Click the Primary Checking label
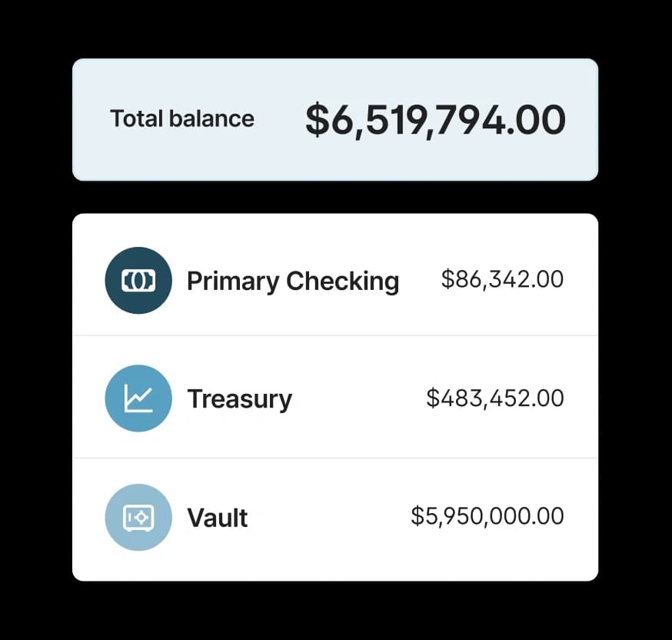The image size is (672, 640). (x=292, y=281)
